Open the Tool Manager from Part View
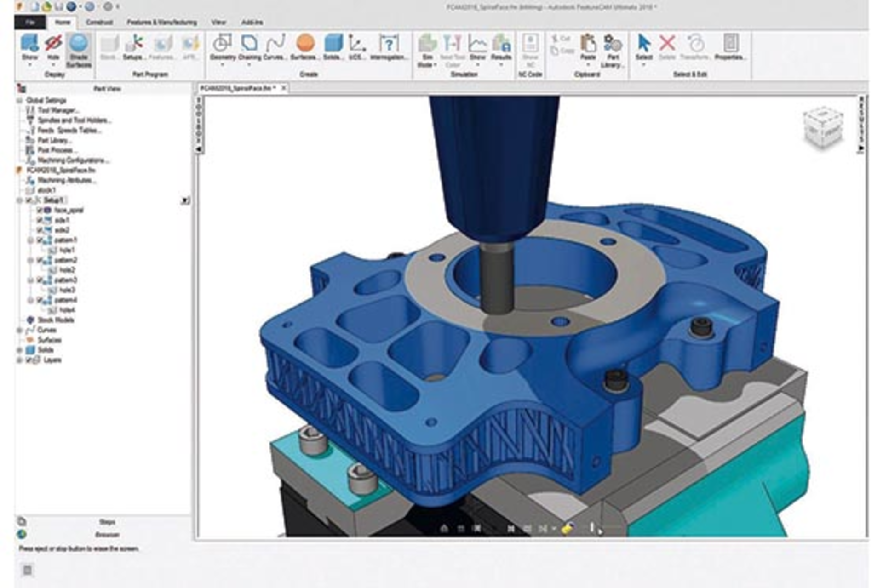Image resolution: width=883 pixels, height=588 pixels. pyautogui.click(x=56, y=110)
